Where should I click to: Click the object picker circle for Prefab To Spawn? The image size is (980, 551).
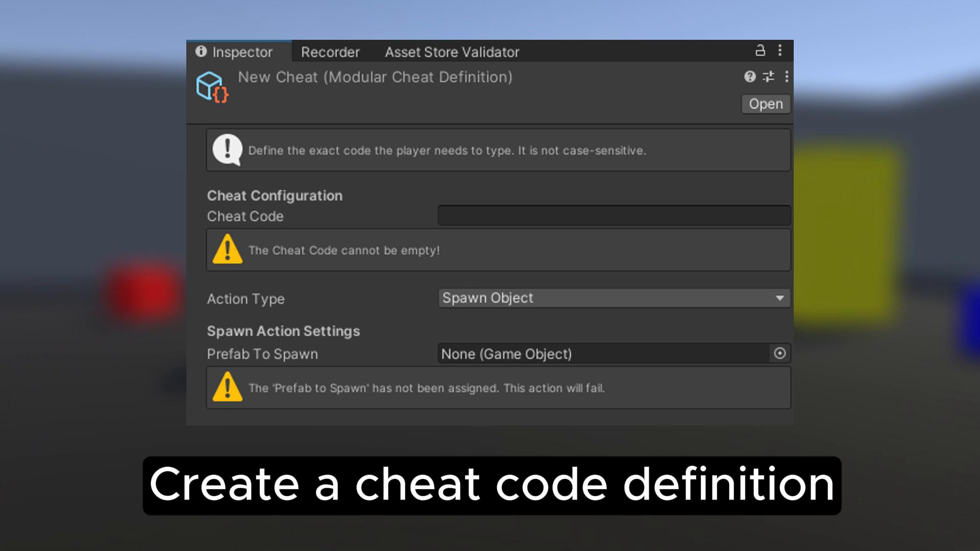779,354
